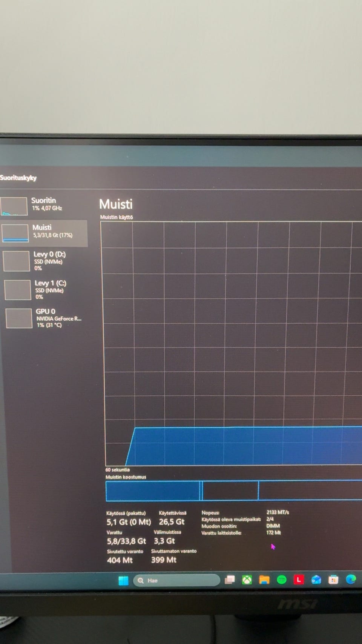Image resolution: width=362 pixels, height=644 pixels.
Task: Open the Windows Start menu
Action: tap(123, 581)
